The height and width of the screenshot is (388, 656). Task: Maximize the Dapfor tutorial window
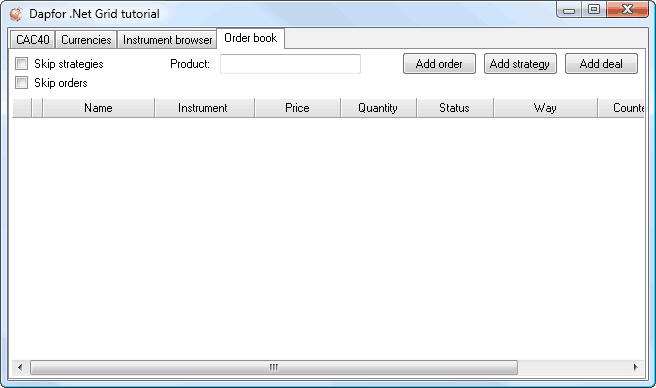[x=594, y=10]
